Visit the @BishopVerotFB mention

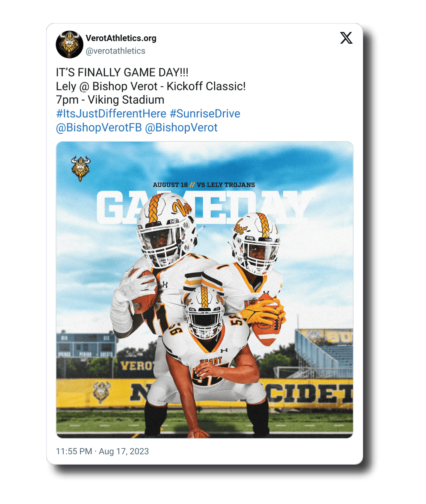99,127
